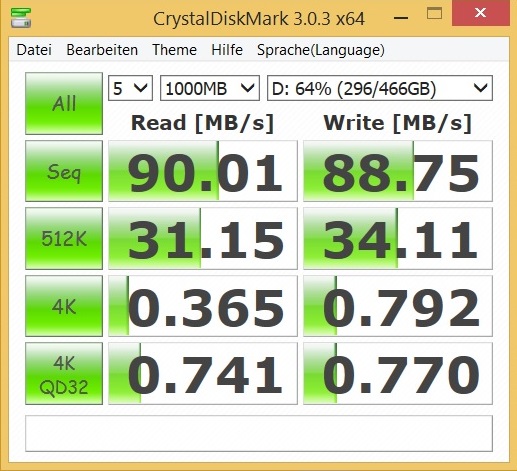Image resolution: width=517 pixels, height=471 pixels.
Task: Open the Datei menu
Action: click(34, 50)
